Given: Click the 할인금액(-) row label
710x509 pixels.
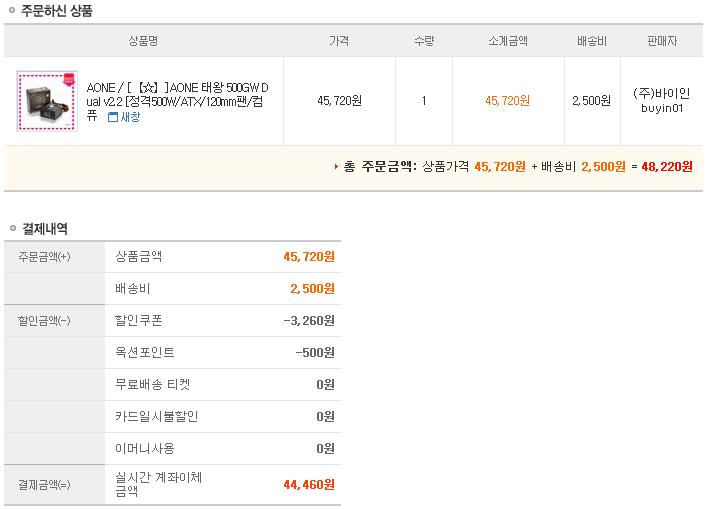Looking at the screenshot, I should (x=44, y=321).
